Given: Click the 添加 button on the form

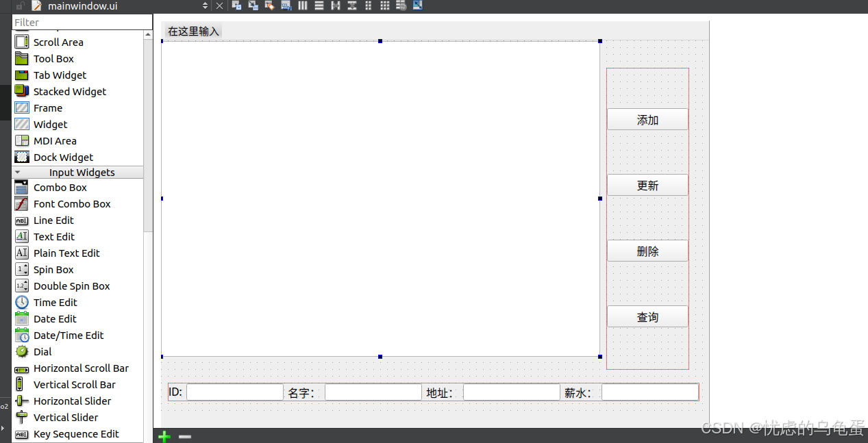Looking at the screenshot, I should (x=647, y=120).
